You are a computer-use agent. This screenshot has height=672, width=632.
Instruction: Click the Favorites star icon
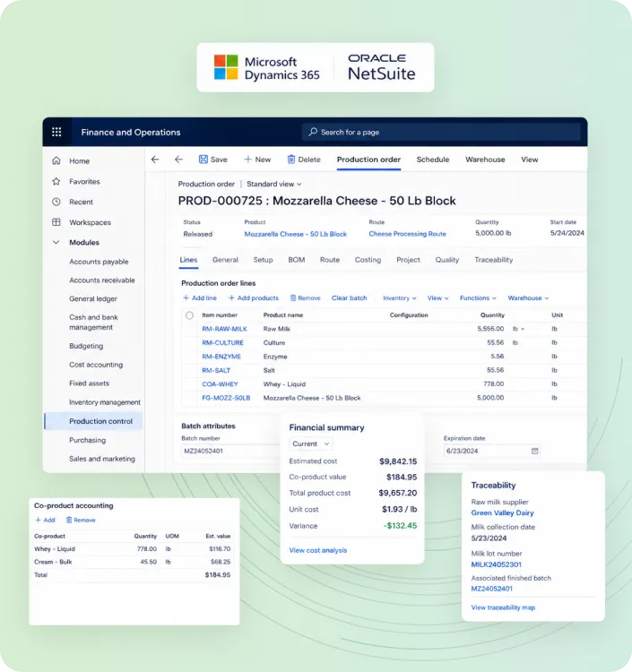(56, 181)
